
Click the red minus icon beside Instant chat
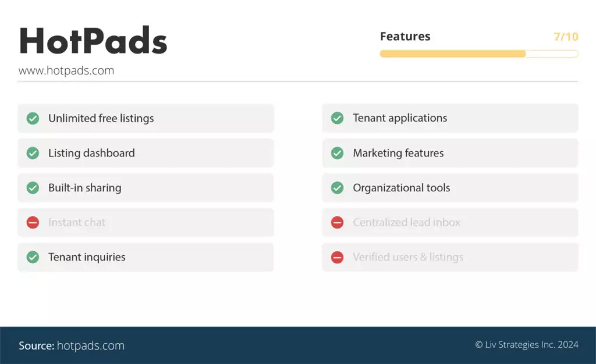point(33,222)
